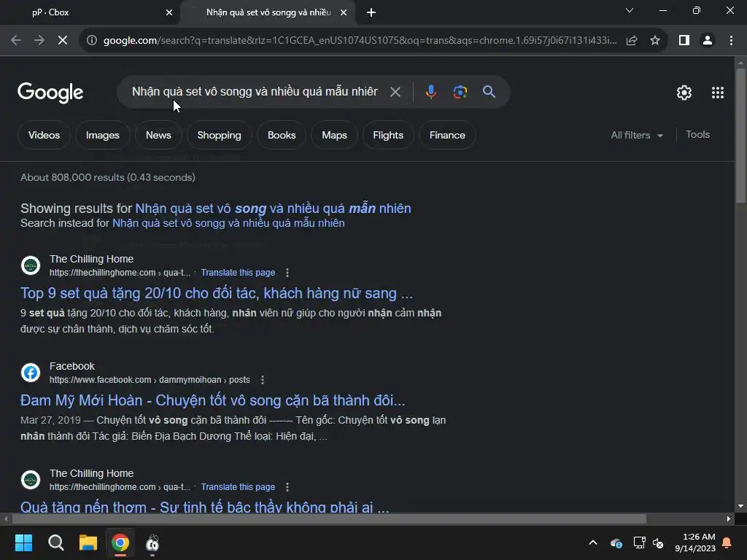Open 'Đam Mỹ Mới Hoàn' Facebook result
This screenshot has width=747, height=560.
click(212, 400)
